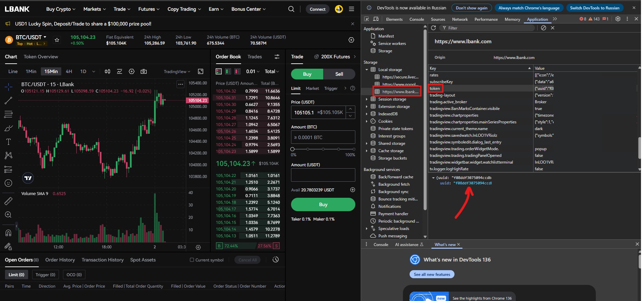This screenshot has height=301, width=644.
Task: Select the 1Min chart interval
Action: point(31,71)
